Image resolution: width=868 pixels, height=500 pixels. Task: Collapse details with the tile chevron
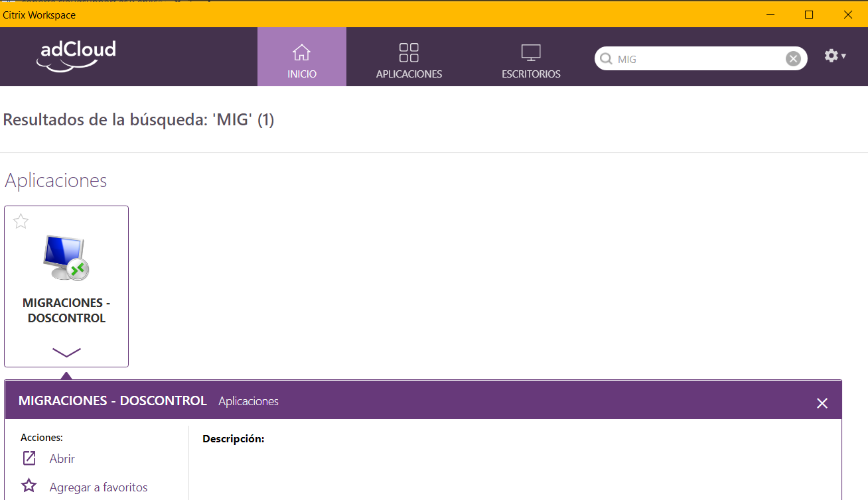point(66,352)
